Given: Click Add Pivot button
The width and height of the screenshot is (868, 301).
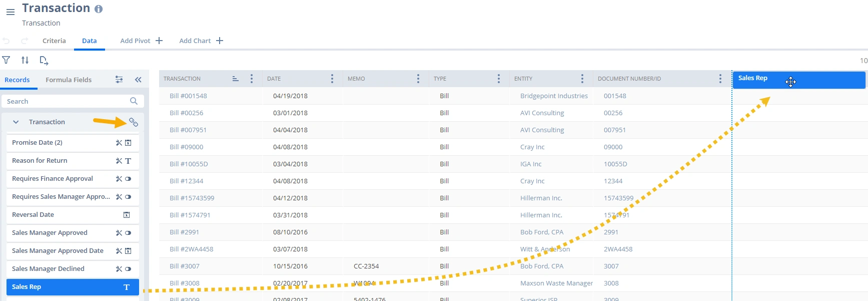Looking at the screenshot, I should coord(141,41).
